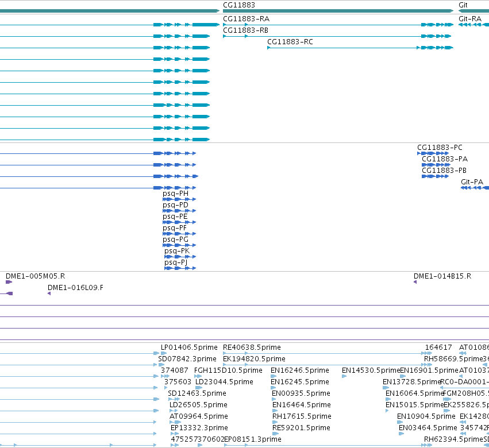Select the EN15015.5prime EST label
Viewport: 489px width, 448px height.
[x=414, y=405]
